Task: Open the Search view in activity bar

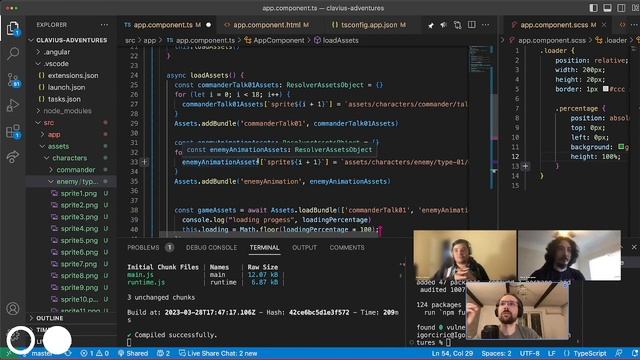Action: (x=13, y=53)
